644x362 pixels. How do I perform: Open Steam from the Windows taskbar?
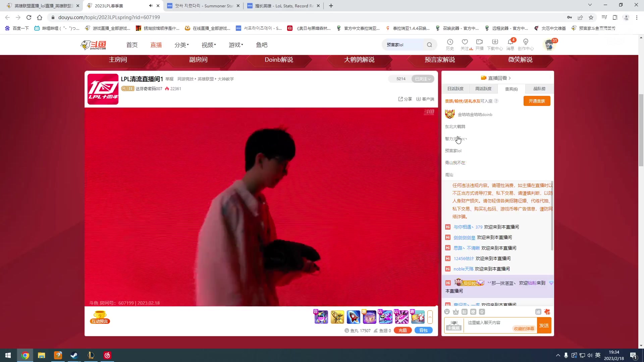pos(74,355)
